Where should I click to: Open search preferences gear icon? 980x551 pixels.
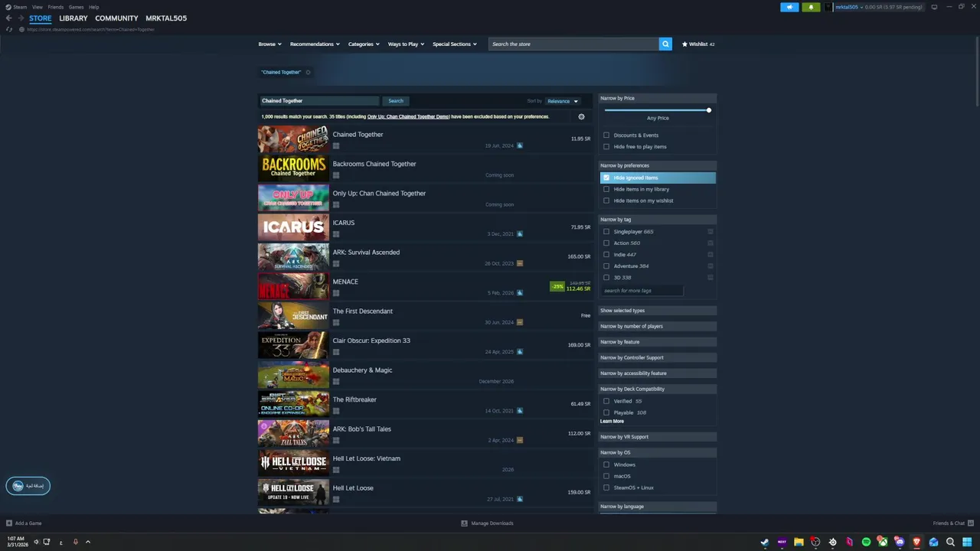point(581,117)
